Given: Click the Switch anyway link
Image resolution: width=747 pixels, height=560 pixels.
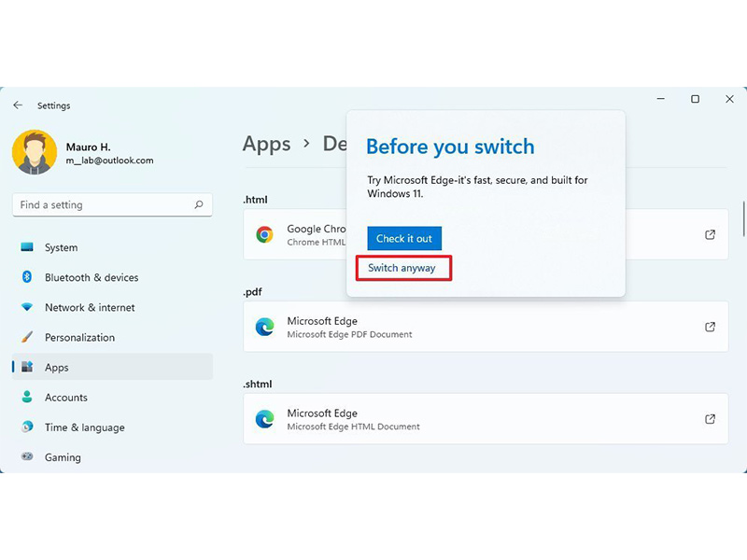Looking at the screenshot, I should coord(402,268).
